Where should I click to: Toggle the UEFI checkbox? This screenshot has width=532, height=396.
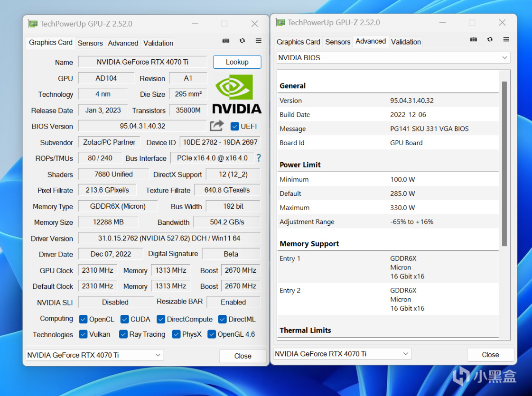pyautogui.click(x=234, y=126)
